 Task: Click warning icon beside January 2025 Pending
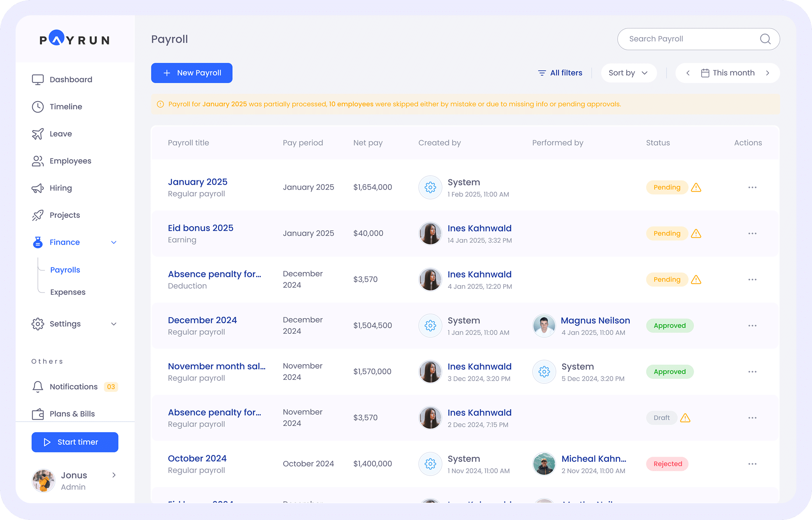coord(696,188)
